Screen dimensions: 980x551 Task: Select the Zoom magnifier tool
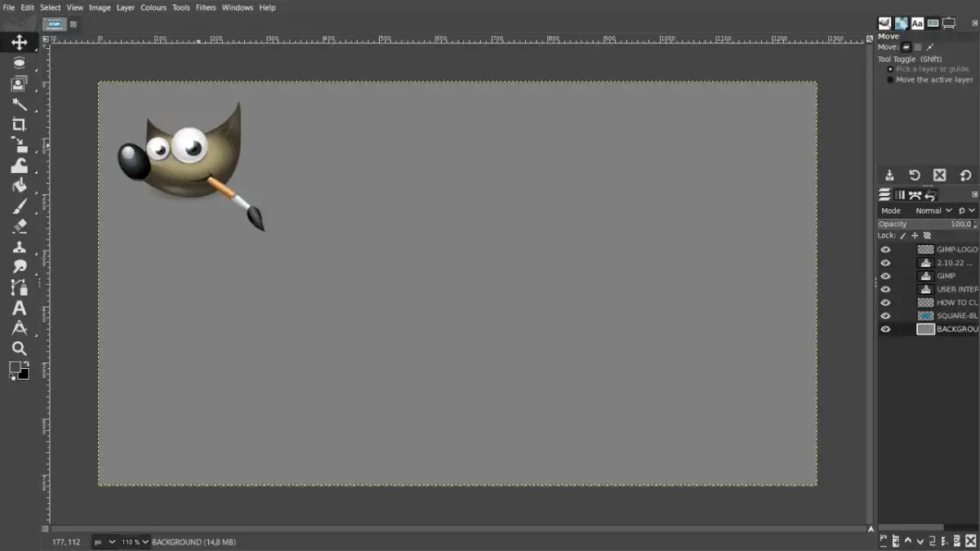(19, 349)
